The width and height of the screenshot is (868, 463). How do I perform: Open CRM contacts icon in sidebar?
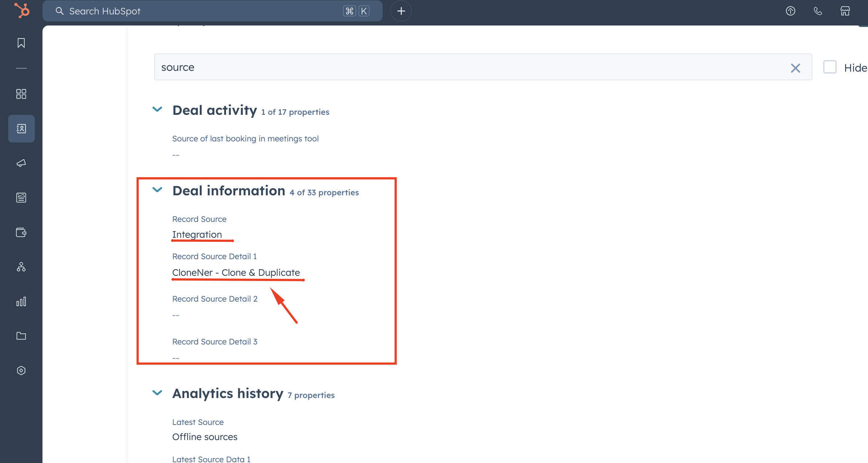(x=21, y=128)
